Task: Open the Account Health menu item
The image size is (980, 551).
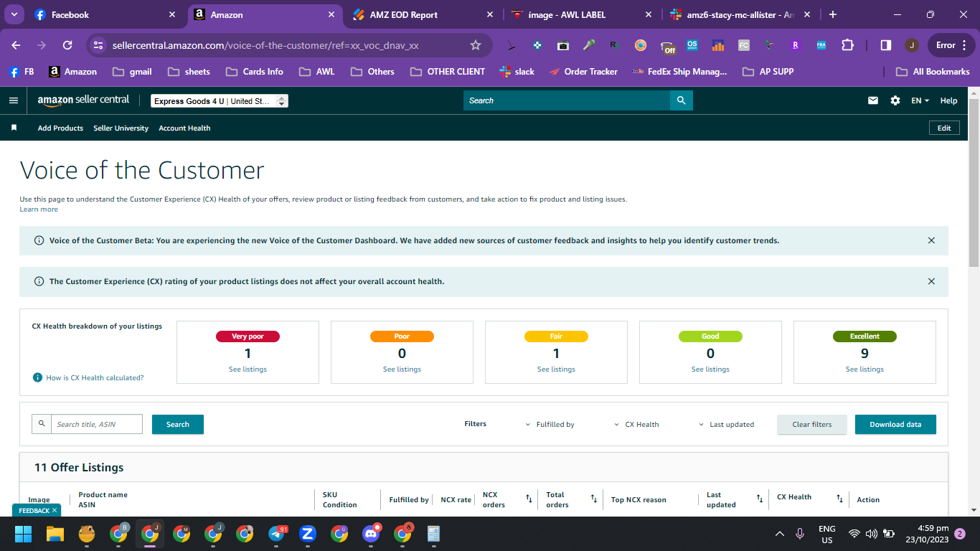Action: click(184, 128)
